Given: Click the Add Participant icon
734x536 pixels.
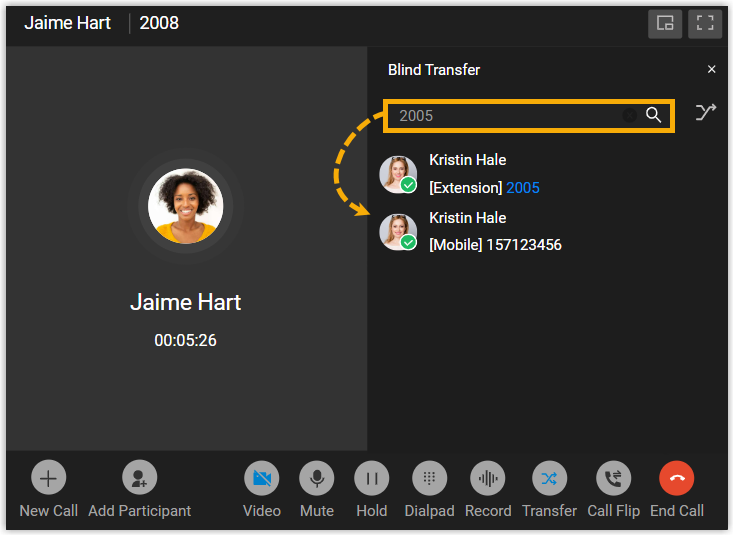Looking at the screenshot, I should point(139,478).
